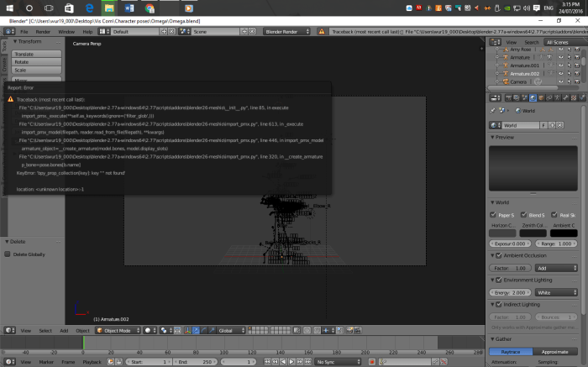The height and width of the screenshot is (367, 588).
Task: Toggle the Paper Sky checkbox
Action: [x=494, y=214]
